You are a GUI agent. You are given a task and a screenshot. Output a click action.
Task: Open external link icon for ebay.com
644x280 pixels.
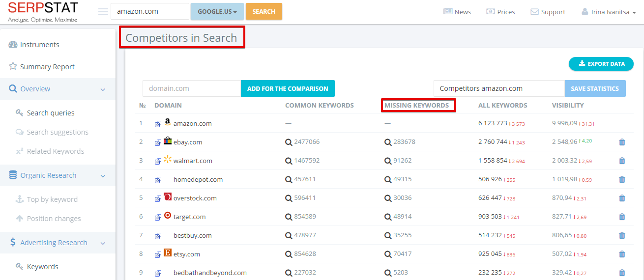tap(158, 142)
